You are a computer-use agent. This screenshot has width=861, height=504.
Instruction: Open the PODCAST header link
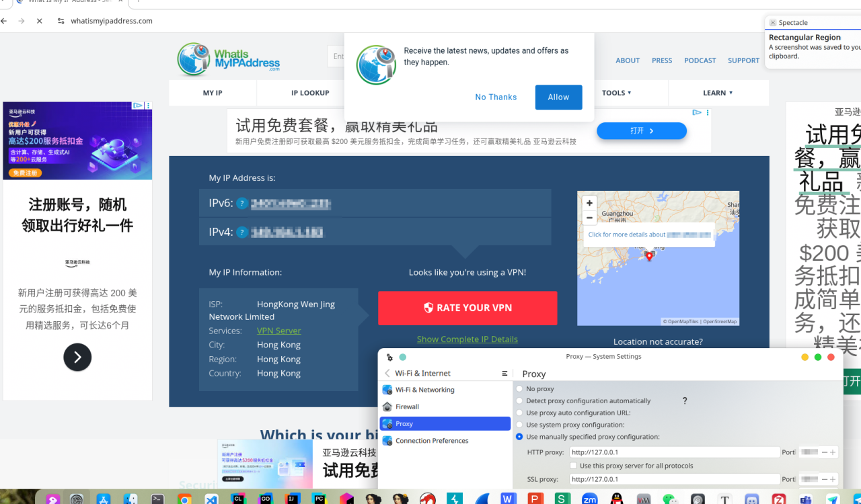[x=700, y=60]
